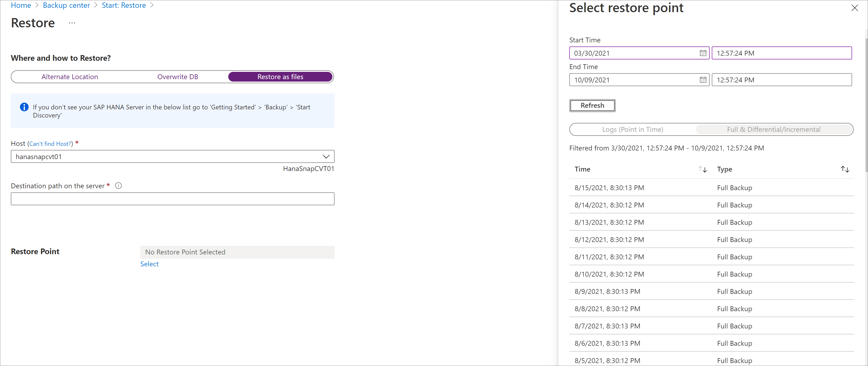This screenshot has height=366, width=868.
Task: Click the close icon on Select restore point panel
Action: pyautogui.click(x=855, y=8)
